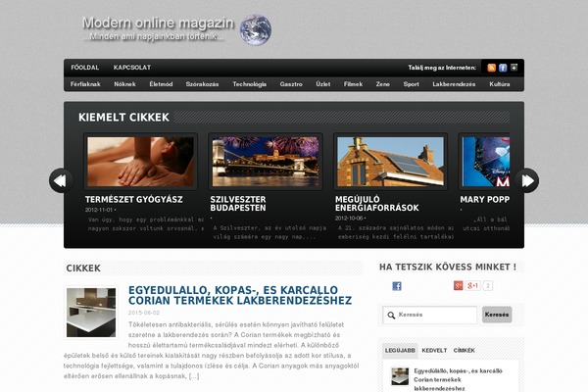Click the globe logo image
588x392 pixels.
point(256,30)
